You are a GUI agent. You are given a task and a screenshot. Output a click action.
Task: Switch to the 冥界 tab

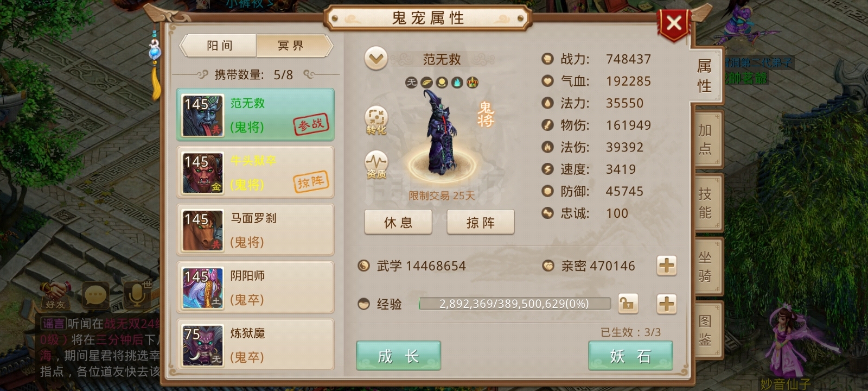(292, 46)
